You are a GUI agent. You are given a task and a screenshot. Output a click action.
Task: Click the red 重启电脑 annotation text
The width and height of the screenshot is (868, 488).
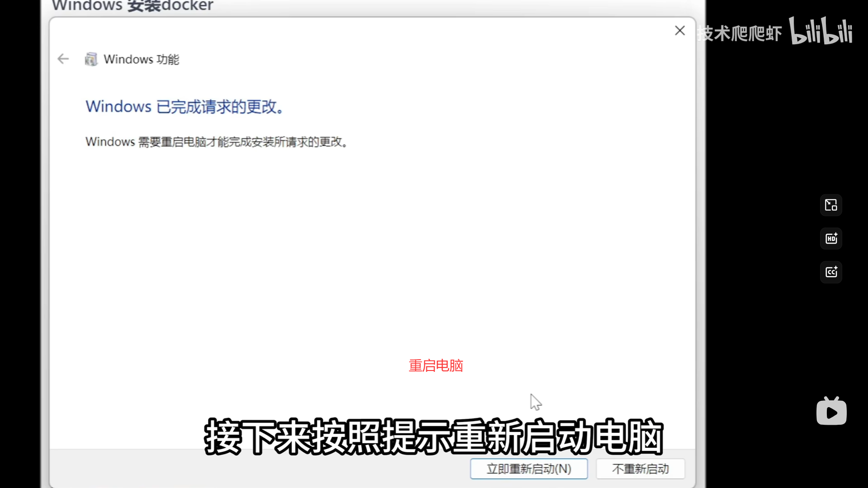coord(436,366)
